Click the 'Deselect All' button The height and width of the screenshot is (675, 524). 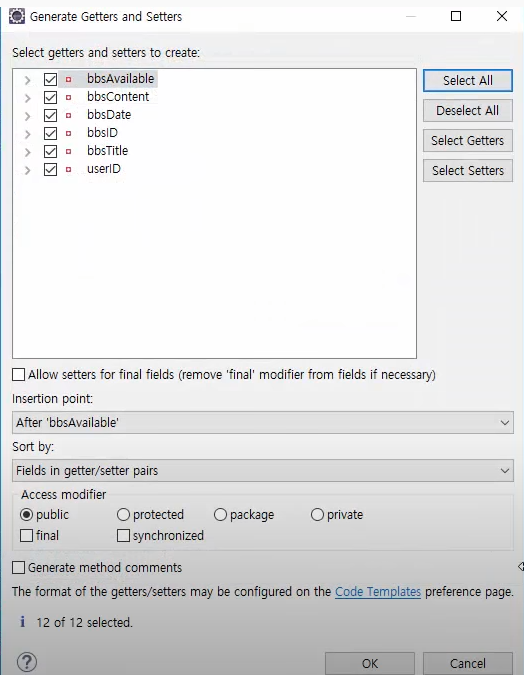tap(468, 111)
